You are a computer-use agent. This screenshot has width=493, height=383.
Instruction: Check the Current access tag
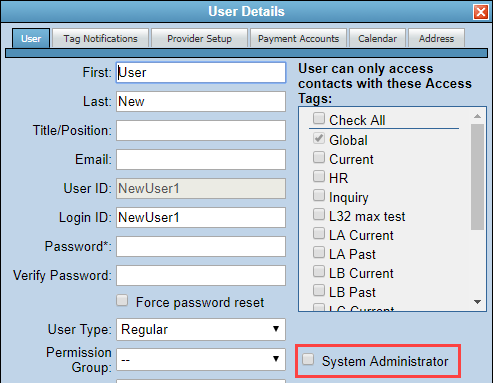point(319,157)
